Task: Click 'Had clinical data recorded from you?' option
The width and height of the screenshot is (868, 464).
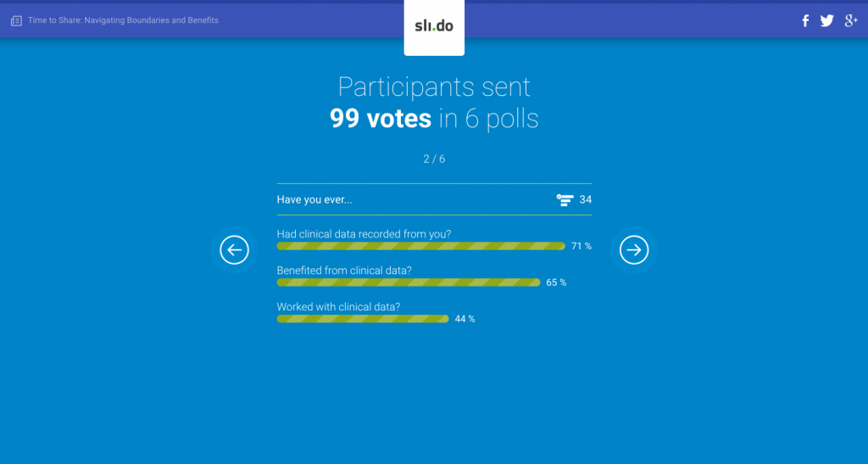Action: click(x=364, y=234)
